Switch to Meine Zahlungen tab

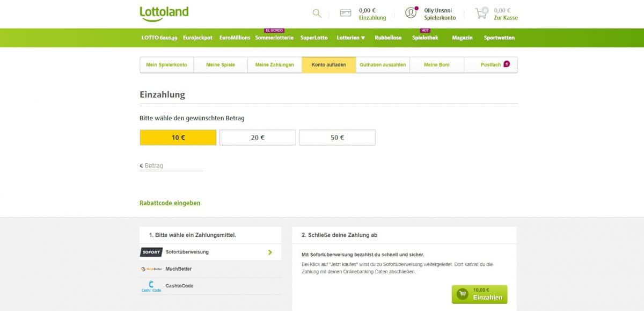coord(275,65)
